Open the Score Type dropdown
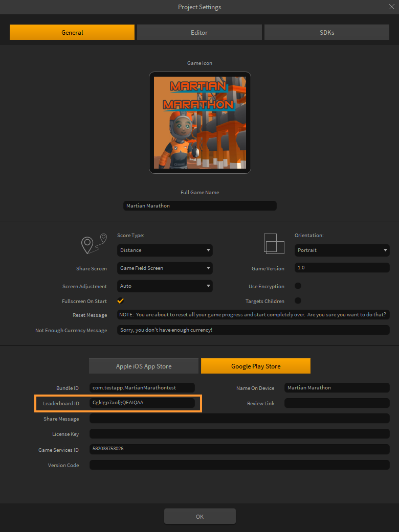 click(x=165, y=250)
